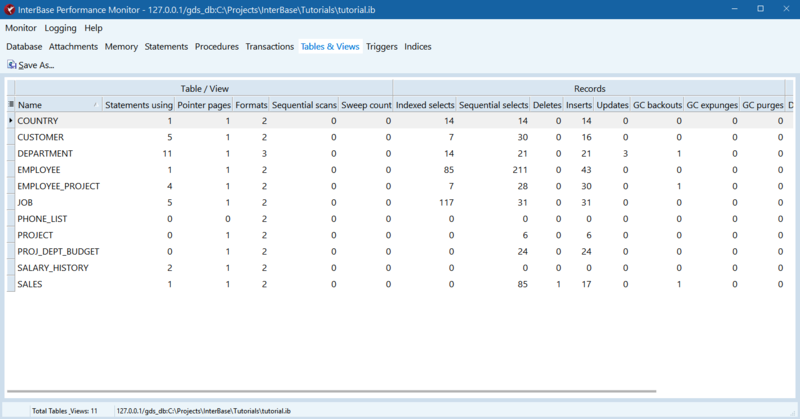Sort by the Name column header

click(x=58, y=105)
